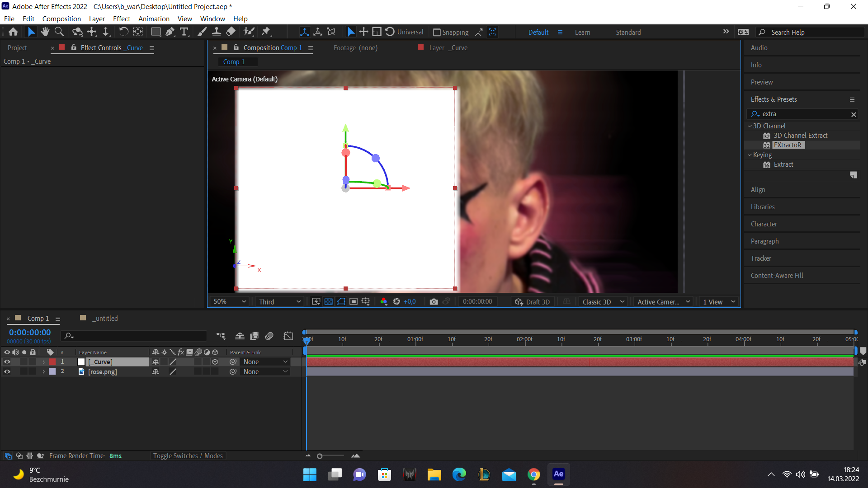Open the Graph Editor in the timeline
This screenshot has height=488, width=868.
coord(288,336)
